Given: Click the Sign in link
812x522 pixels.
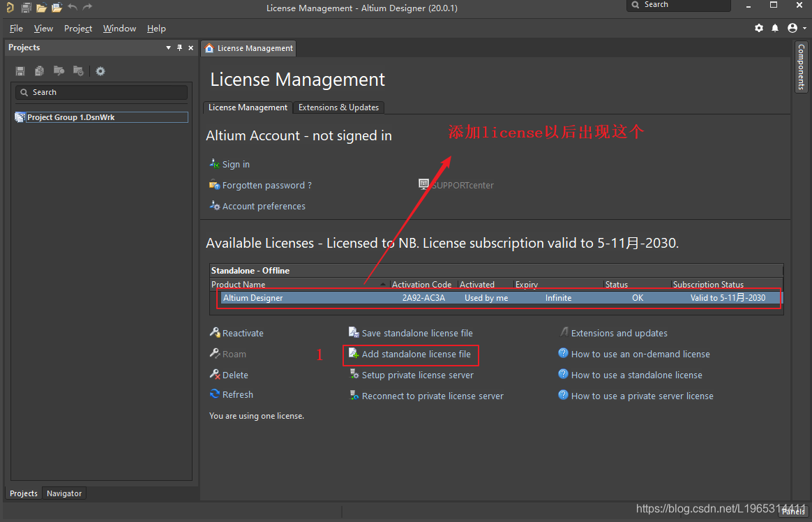Looking at the screenshot, I should tap(236, 164).
